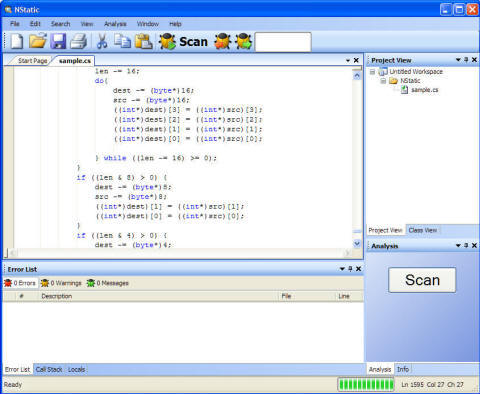Create a new file with toolbar icon

click(17, 42)
